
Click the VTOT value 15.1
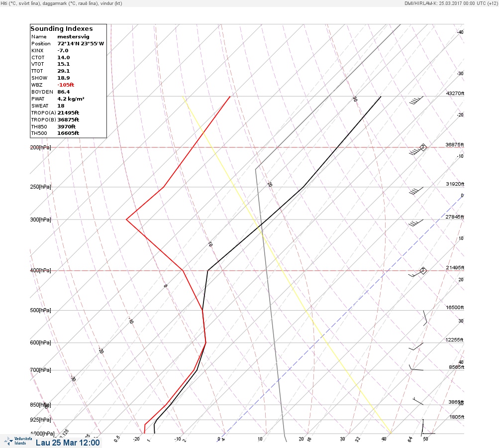click(63, 64)
